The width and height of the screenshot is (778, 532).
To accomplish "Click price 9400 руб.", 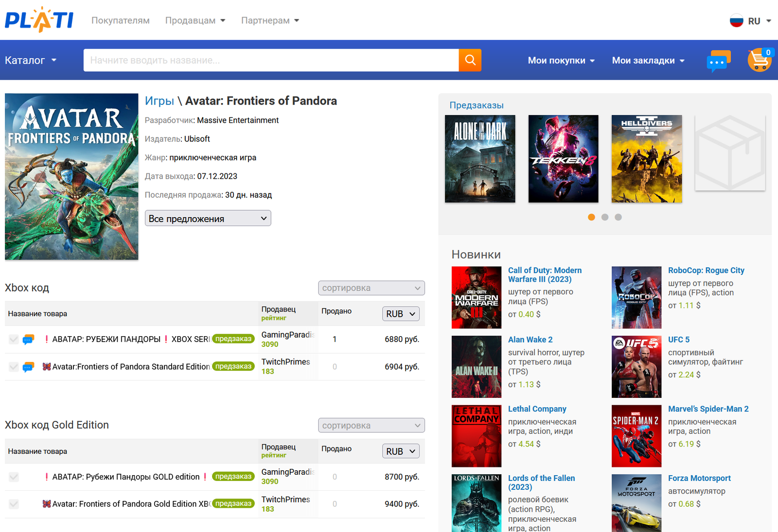I will [402, 504].
